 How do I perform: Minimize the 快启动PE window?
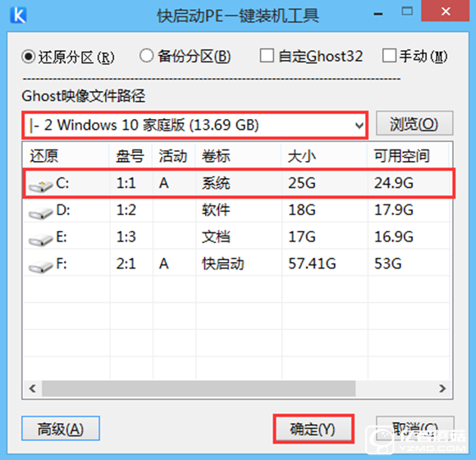pos(378,14)
